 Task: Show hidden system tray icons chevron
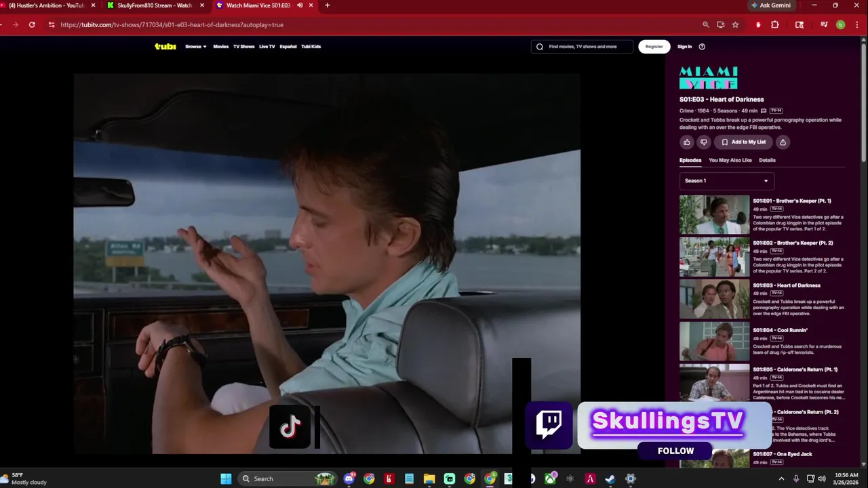781,479
